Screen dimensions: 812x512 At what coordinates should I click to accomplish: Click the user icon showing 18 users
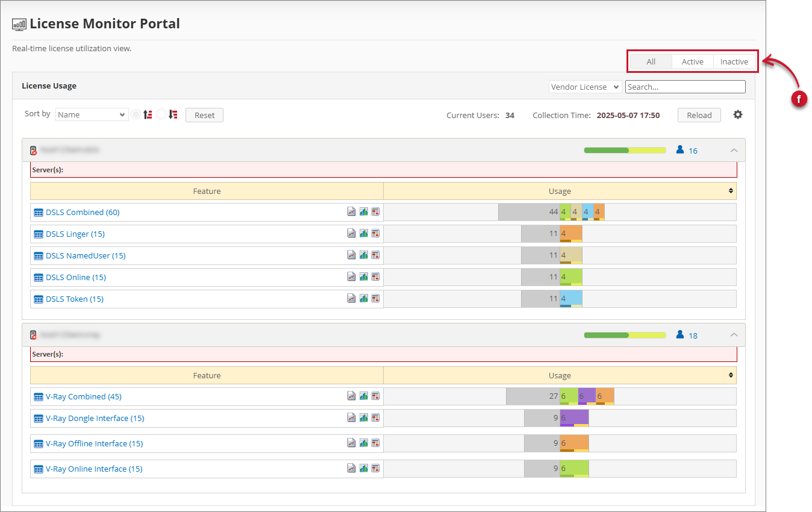[680, 334]
